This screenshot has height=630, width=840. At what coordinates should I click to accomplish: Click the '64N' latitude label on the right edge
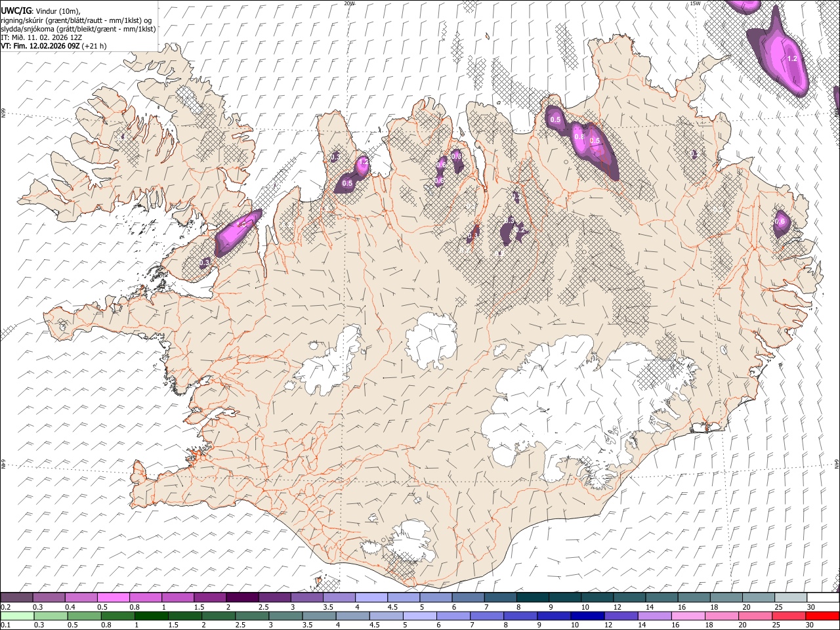coord(837,463)
